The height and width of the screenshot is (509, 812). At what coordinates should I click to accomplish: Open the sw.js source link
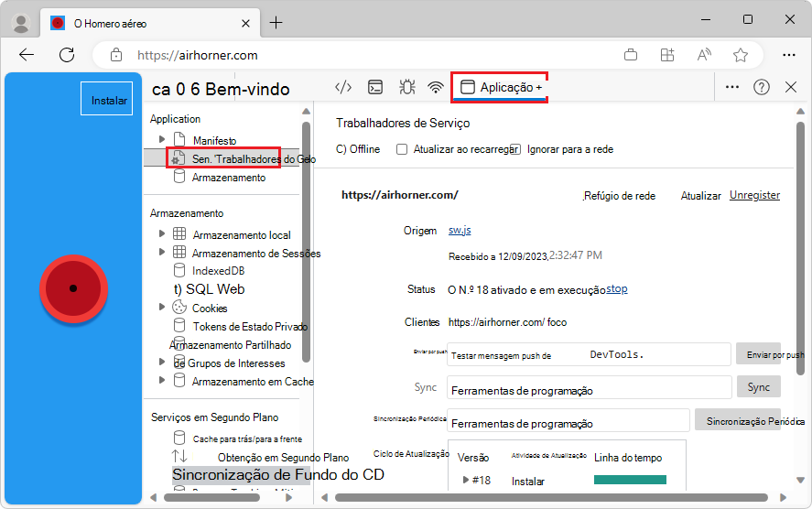coord(460,230)
